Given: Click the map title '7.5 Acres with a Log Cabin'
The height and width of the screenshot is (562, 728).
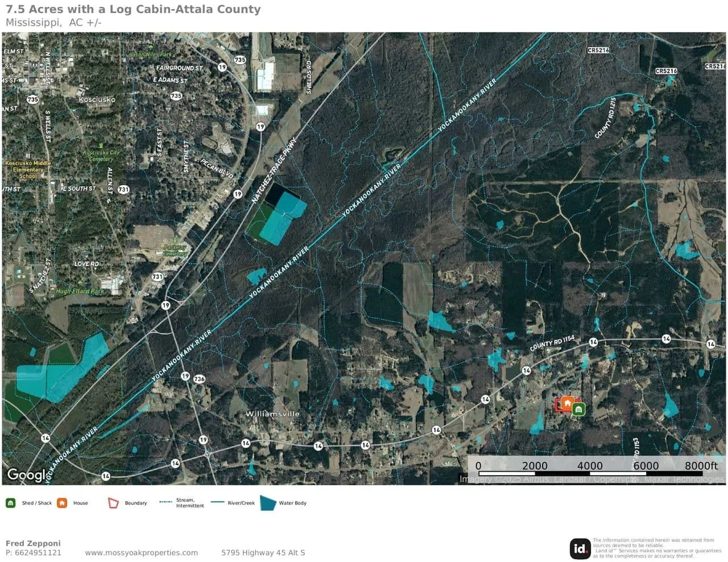Looking at the screenshot, I should pos(133,9).
